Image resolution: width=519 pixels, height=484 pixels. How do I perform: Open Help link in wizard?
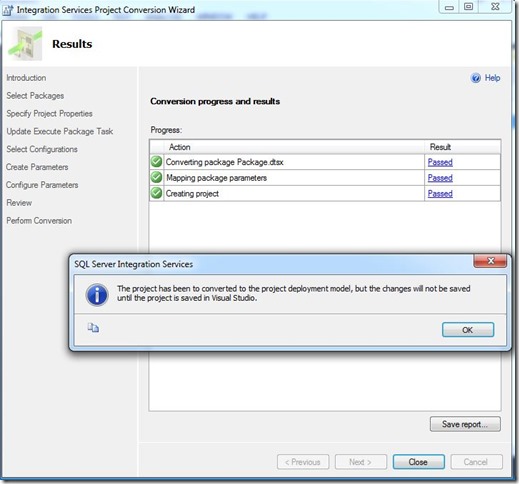[x=492, y=78]
